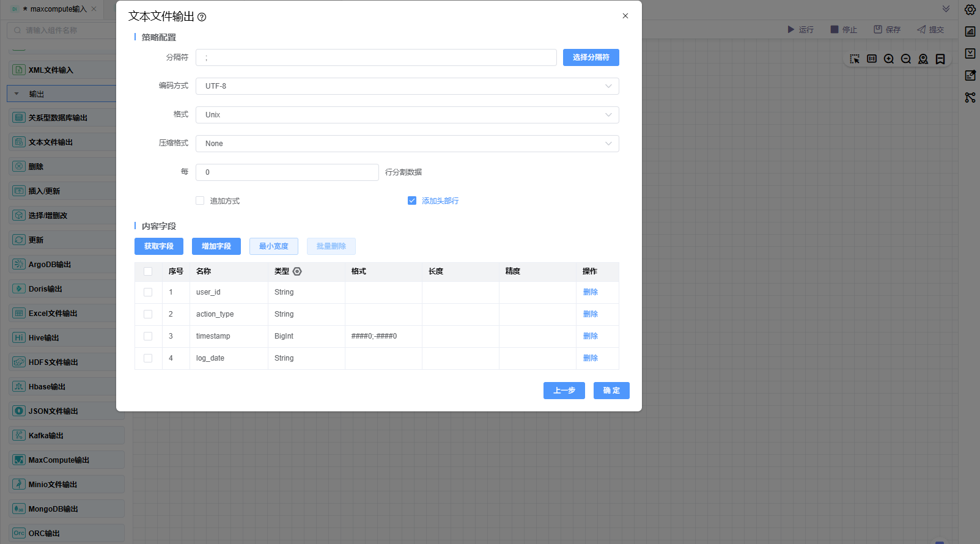Open the 格式 Unix dropdown
This screenshot has width=980, height=544.
click(407, 115)
